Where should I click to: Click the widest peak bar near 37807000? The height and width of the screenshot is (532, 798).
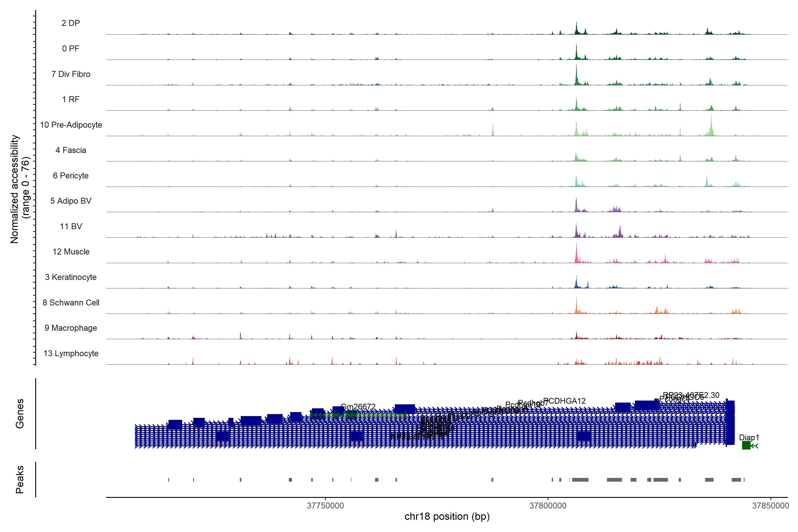coord(580,480)
